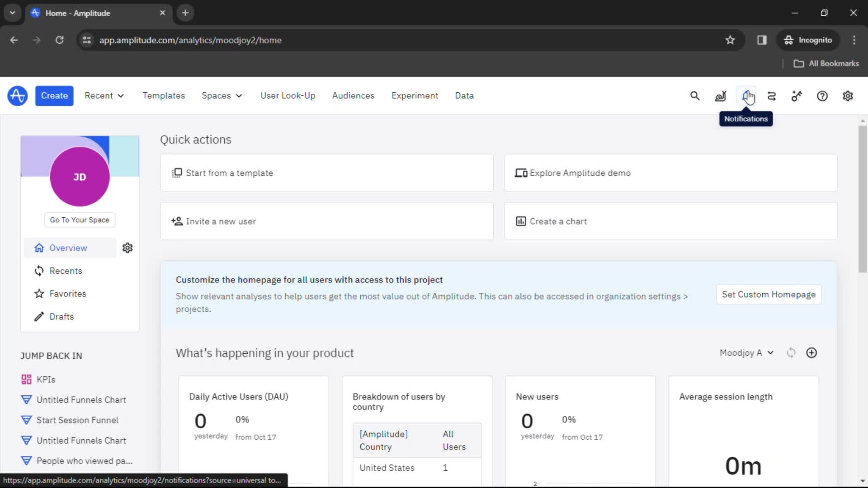Bookmark this page with the star icon

pyautogui.click(x=730, y=40)
